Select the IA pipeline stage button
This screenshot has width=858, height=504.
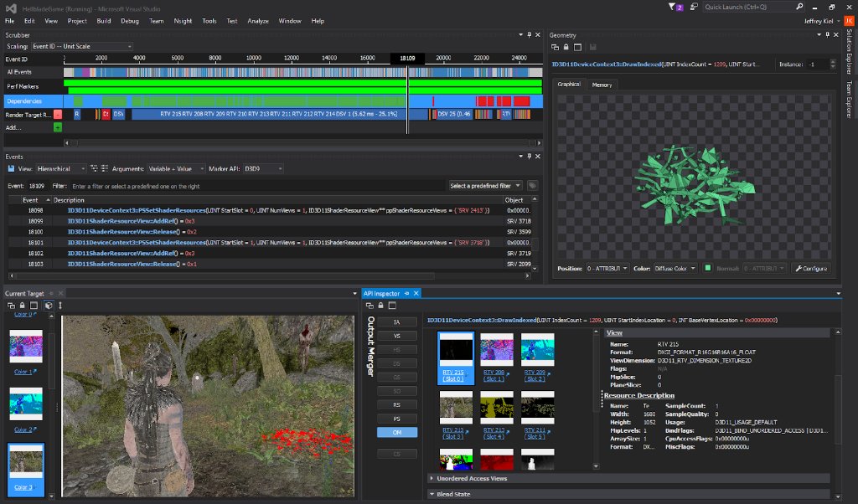(x=396, y=322)
